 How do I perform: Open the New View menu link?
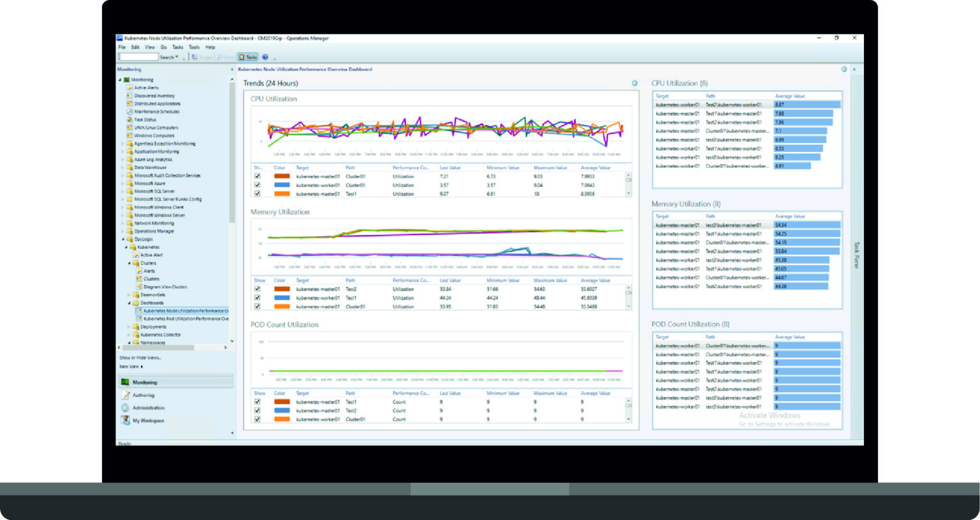point(131,367)
